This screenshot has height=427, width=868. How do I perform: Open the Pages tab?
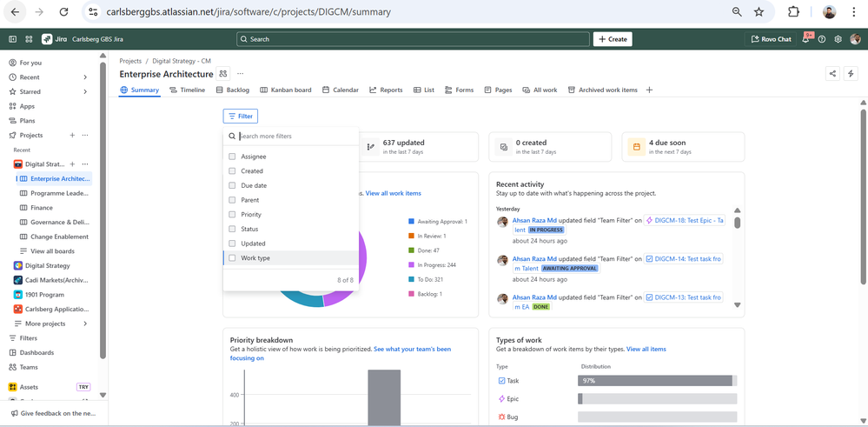tap(498, 90)
